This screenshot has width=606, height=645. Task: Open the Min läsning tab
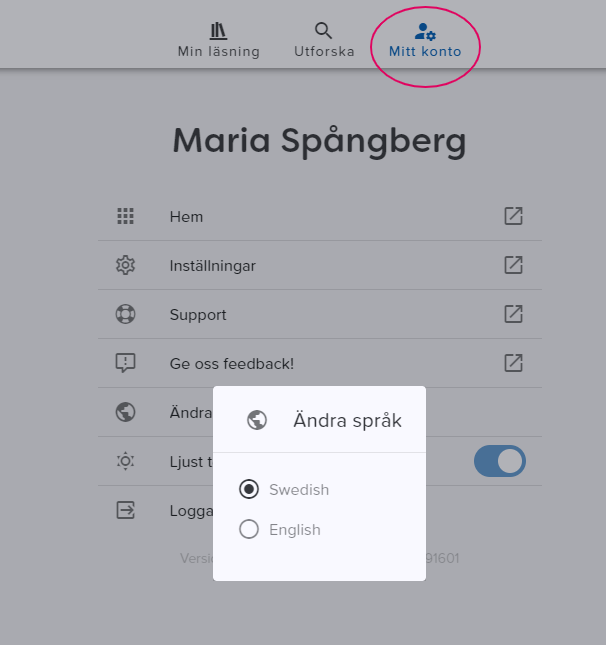(x=218, y=40)
